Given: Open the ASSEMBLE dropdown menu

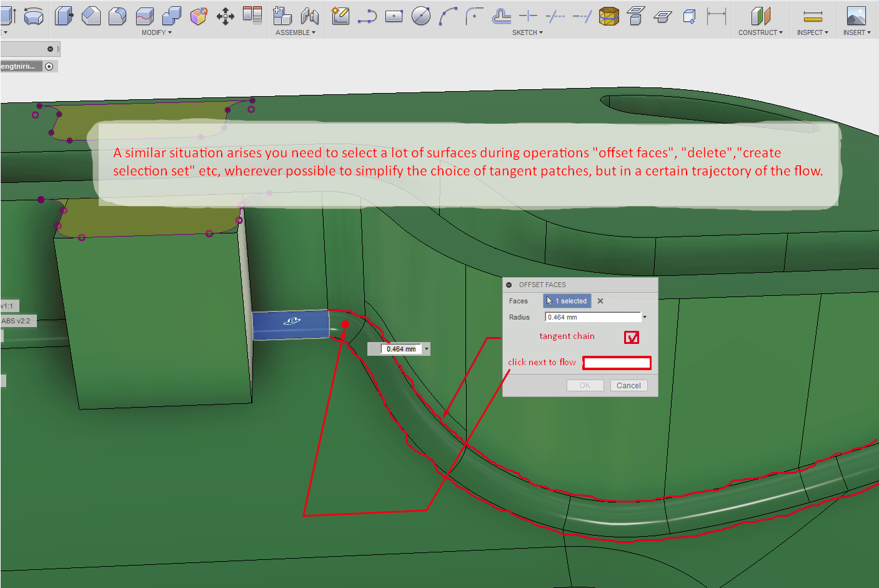Looking at the screenshot, I should click(295, 32).
